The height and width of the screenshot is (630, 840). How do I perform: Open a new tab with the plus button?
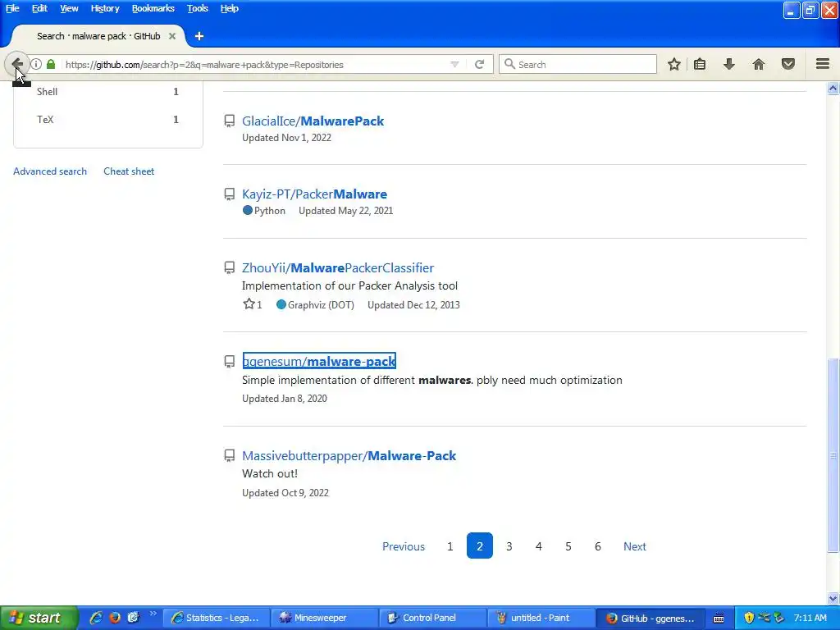199,36
